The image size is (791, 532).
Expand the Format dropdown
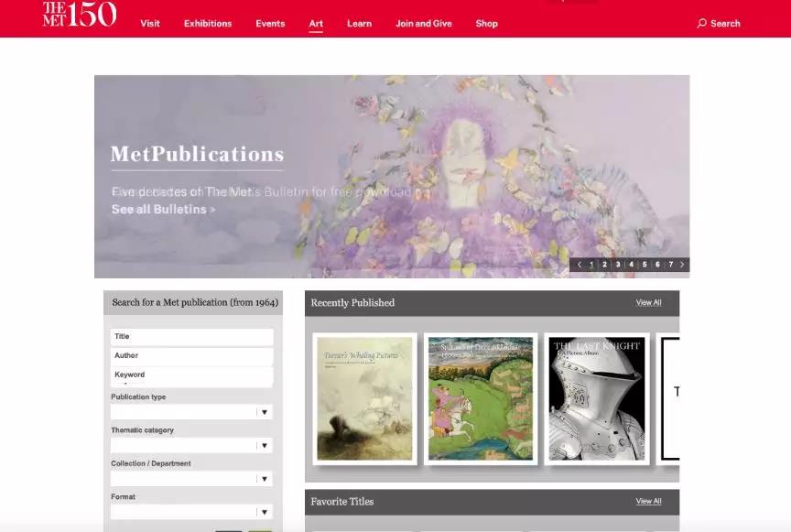[191, 512]
